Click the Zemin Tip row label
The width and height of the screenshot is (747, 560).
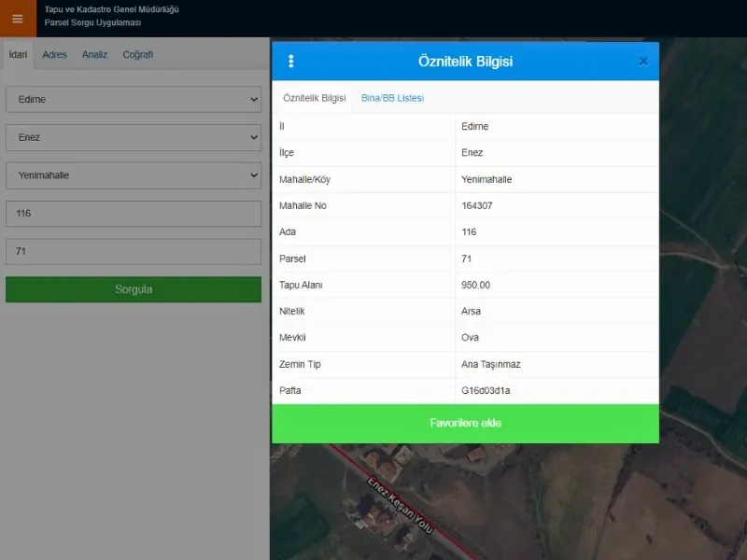coord(300,364)
